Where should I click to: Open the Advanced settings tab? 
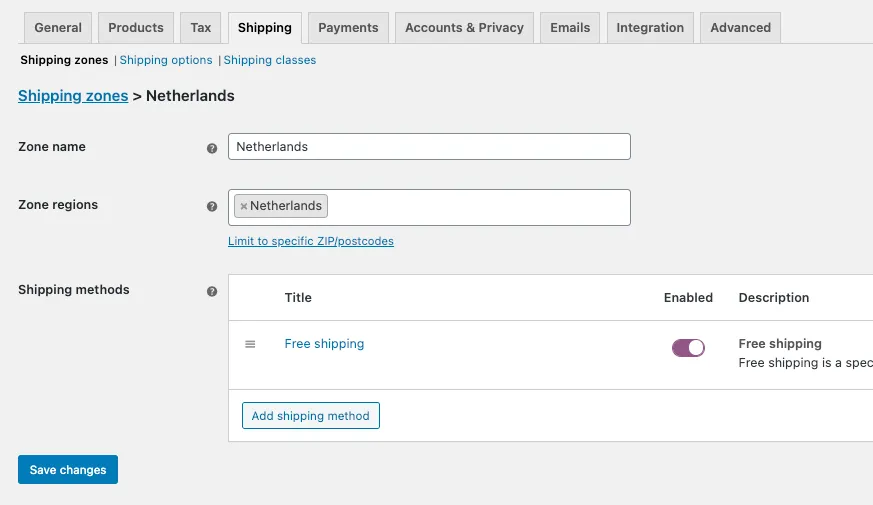pos(740,28)
